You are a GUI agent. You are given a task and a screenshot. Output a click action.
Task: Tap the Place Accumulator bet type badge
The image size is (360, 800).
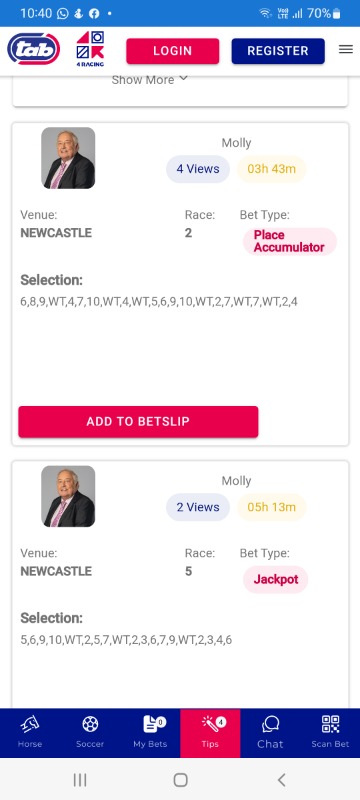pos(289,241)
